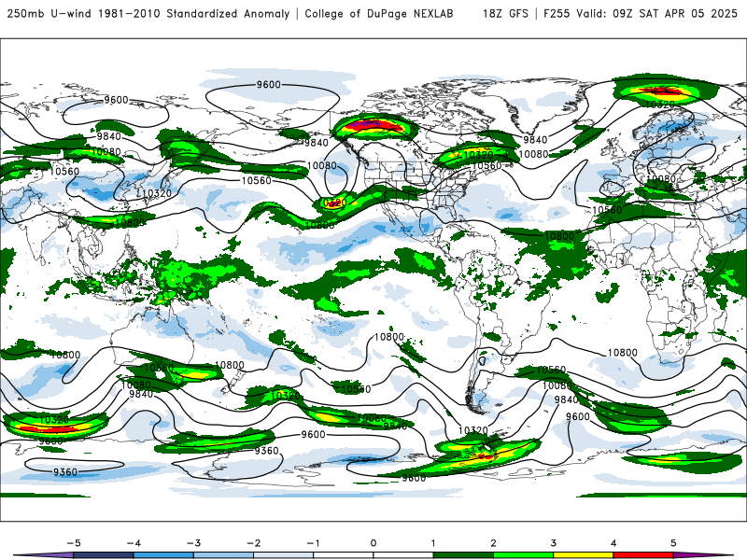Click the red segment of the color scale
The image size is (747, 560).
pos(642,555)
